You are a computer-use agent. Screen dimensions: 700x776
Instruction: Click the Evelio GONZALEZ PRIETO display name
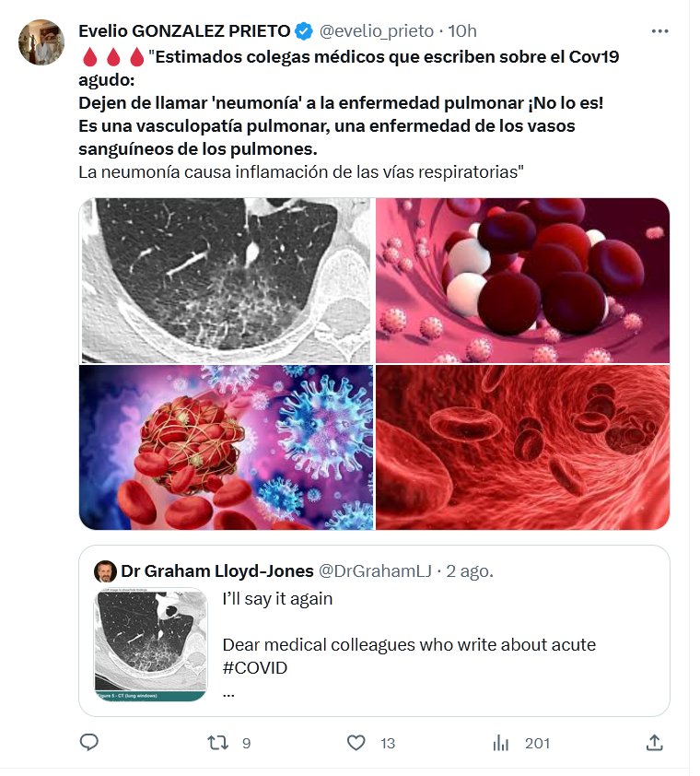tap(184, 31)
